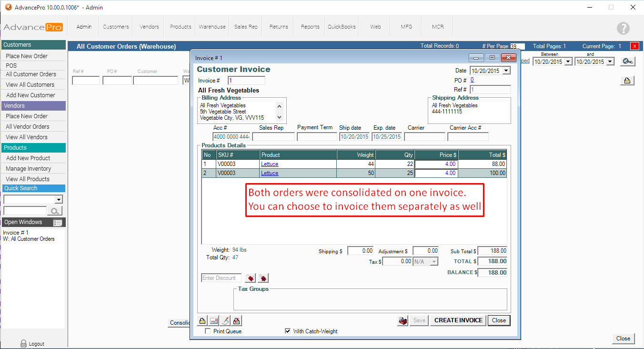Click the CREATE INVOICE button

(x=458, y=320)
